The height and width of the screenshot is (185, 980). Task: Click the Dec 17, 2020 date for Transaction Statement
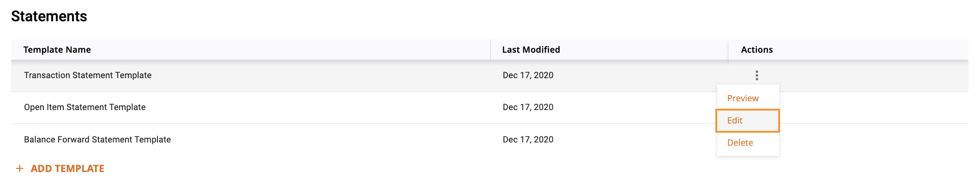pos(528,75)
